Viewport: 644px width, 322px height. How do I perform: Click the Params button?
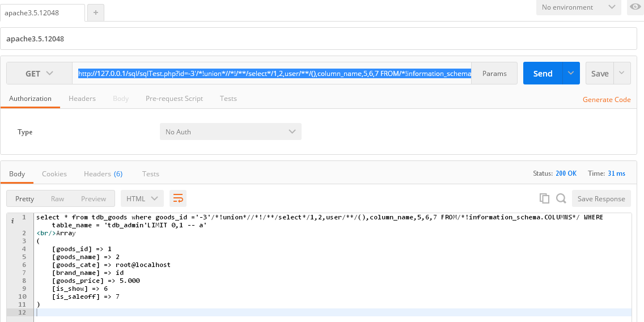click(494, 73)
